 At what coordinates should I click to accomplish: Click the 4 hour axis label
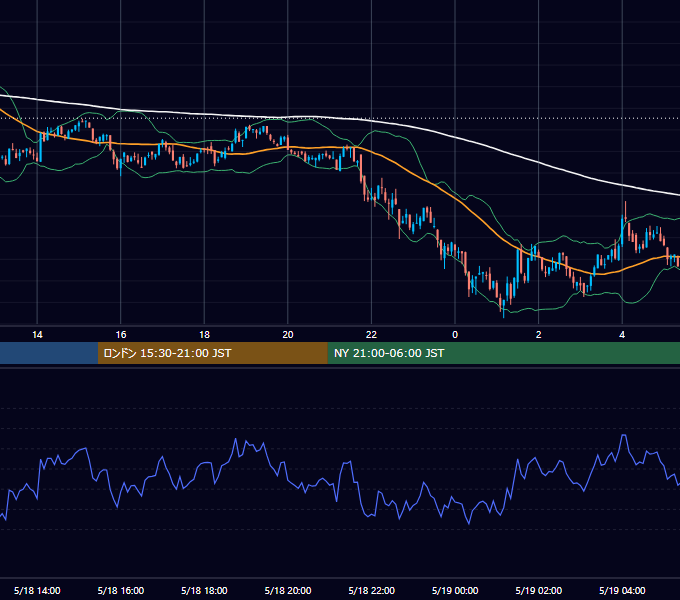(622, 335)
